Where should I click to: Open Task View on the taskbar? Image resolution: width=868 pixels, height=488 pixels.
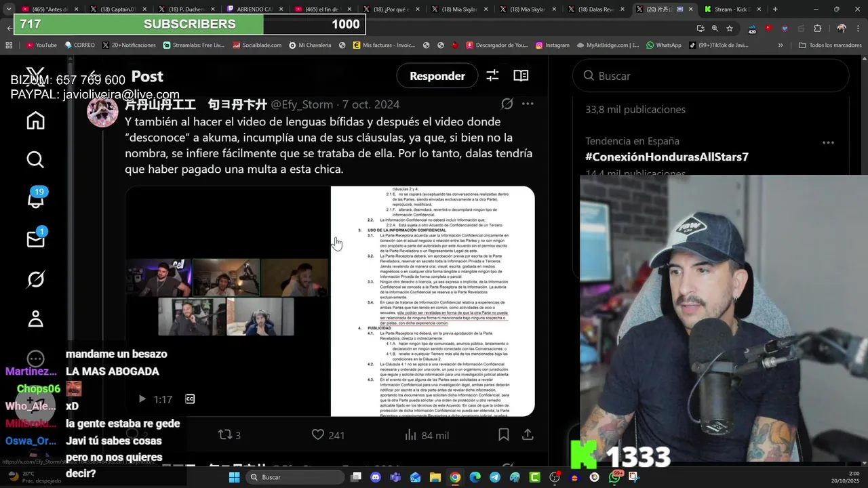[356, 477]
